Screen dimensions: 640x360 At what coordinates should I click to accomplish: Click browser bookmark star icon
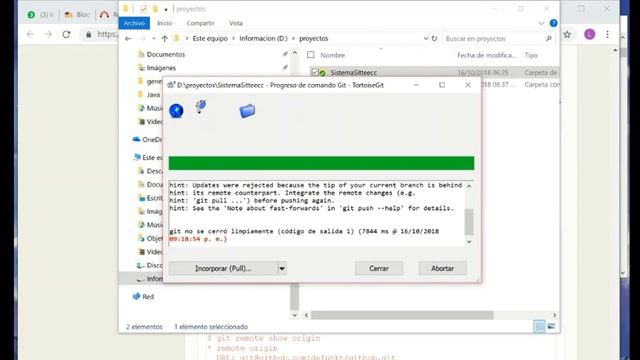(x=567, y=34)
